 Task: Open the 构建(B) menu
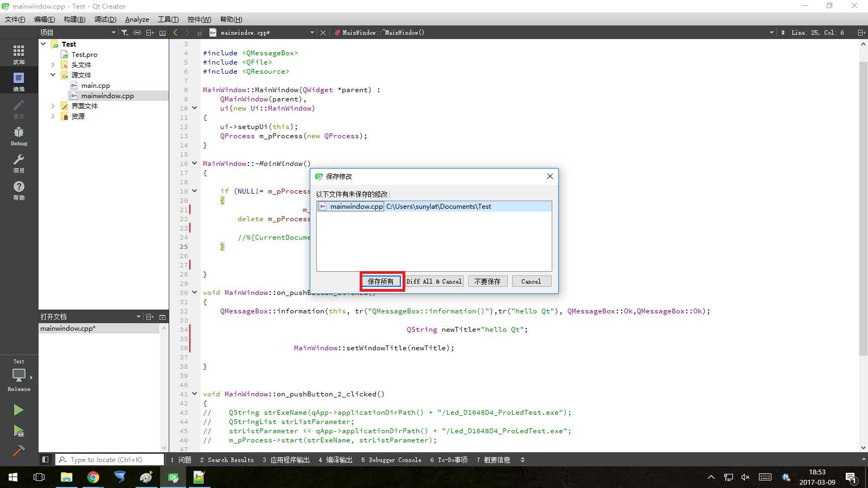[74, 19]
